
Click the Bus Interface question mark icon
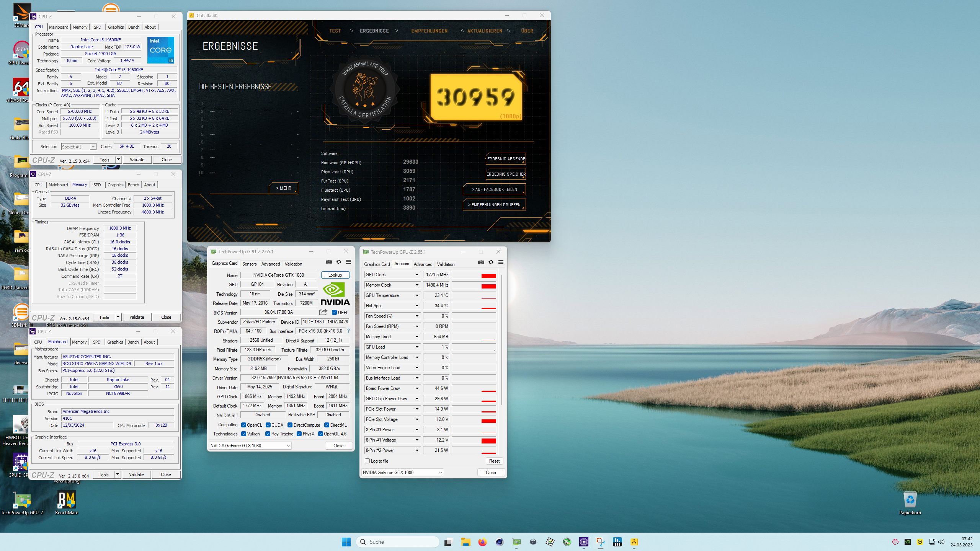click(348, 331)
